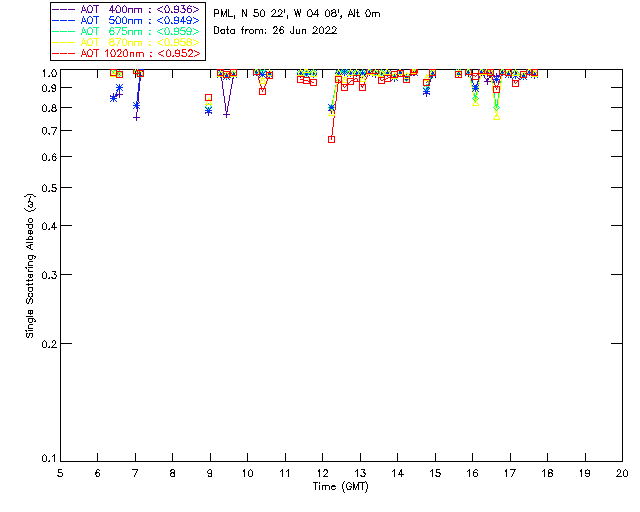Click the AOT 500nm legend entry
640x512 pixels.
pyautogui.click(x=127, y=20)
